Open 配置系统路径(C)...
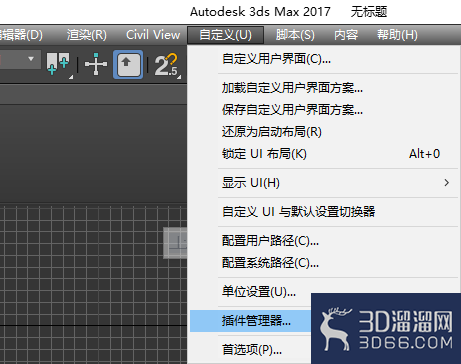461x364 pixels. 323,263
